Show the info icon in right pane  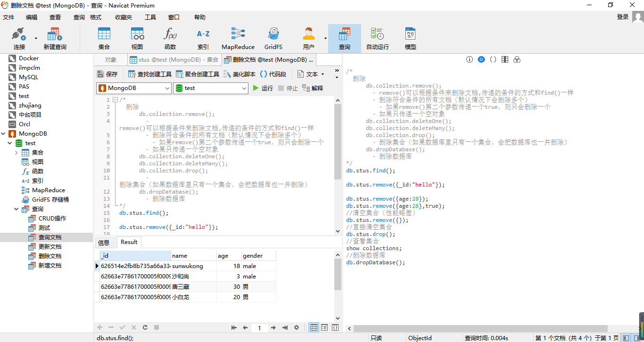470,59
